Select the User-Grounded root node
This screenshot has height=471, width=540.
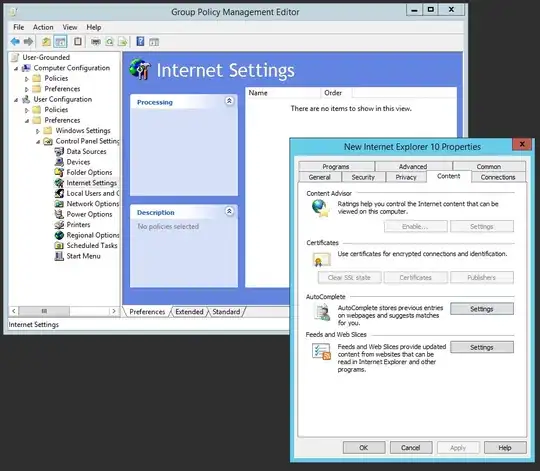(46, 57)
